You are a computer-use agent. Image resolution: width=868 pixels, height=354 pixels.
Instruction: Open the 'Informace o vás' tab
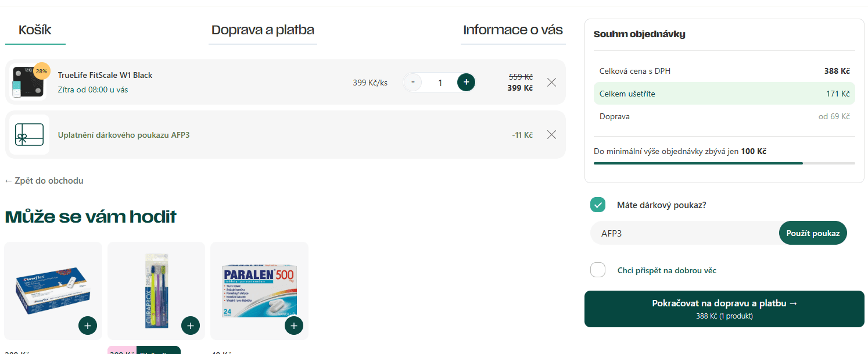(512, 29)
